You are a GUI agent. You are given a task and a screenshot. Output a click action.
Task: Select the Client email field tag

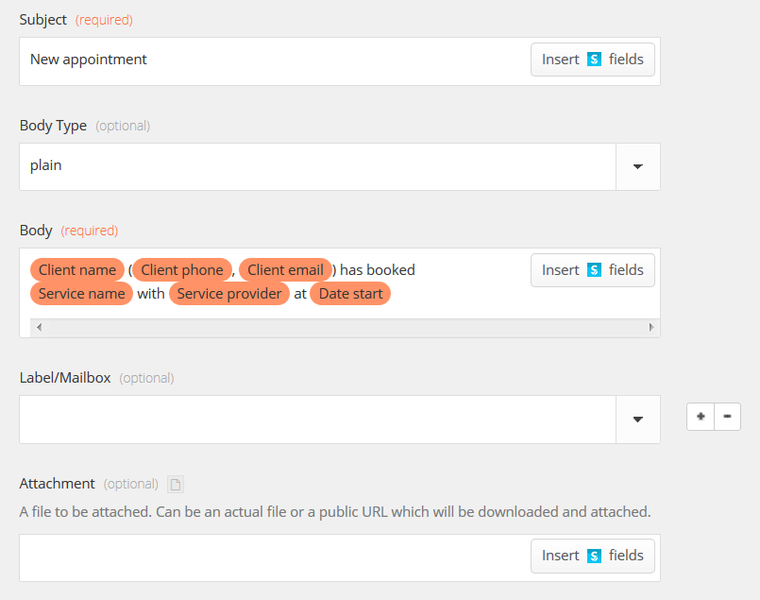[285, 270]
